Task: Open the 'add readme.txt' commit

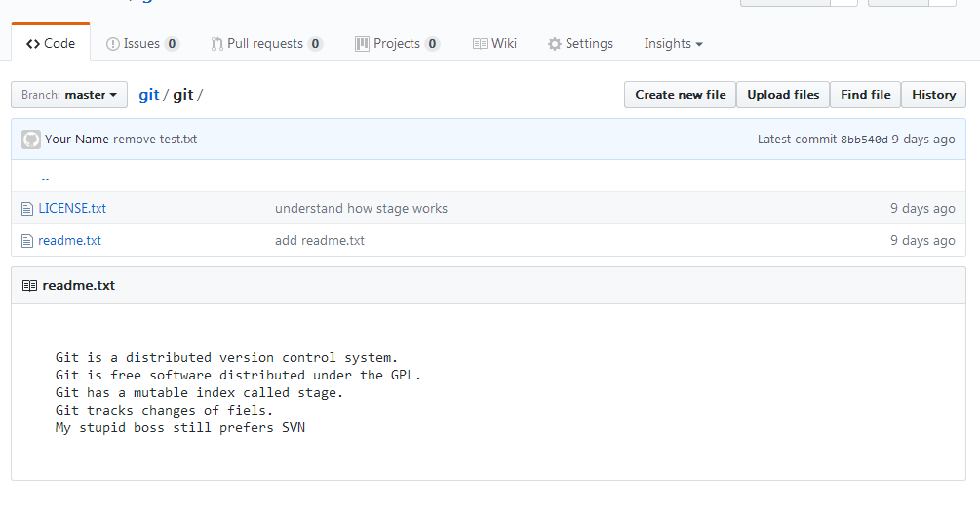Action: pos(320,240)
